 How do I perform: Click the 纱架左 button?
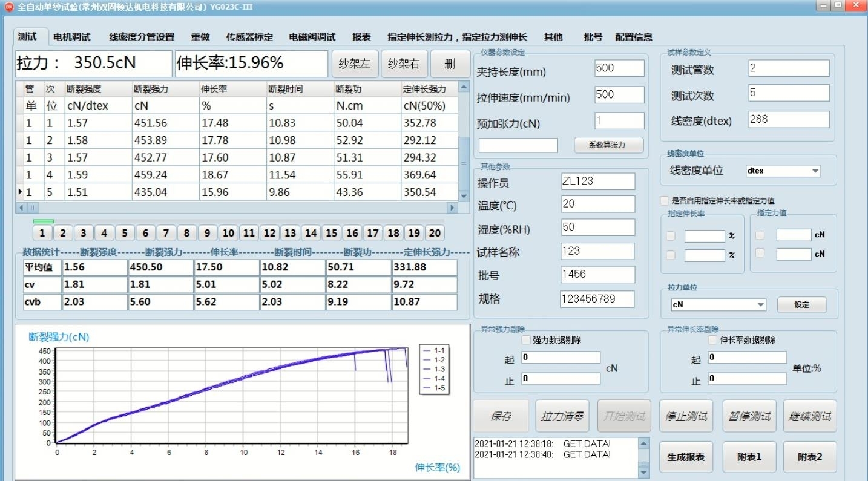point(355,64)
